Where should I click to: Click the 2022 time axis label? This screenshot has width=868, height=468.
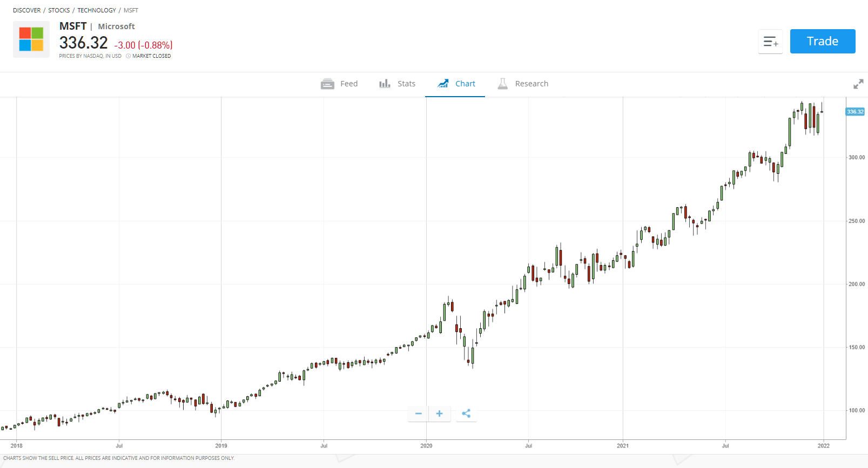pyautogui.click(x=824, y=446)
